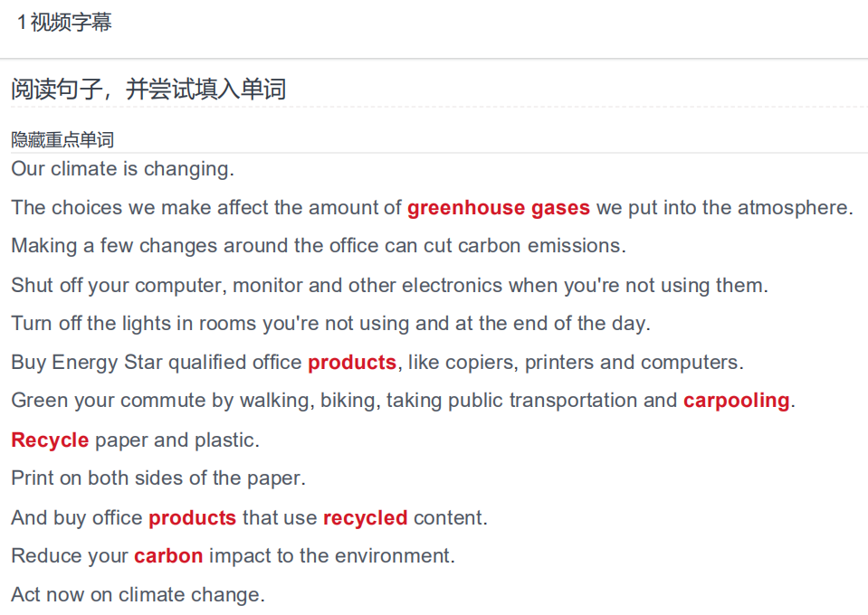Click red word products in Energy Star sentence

pos(352,363)
